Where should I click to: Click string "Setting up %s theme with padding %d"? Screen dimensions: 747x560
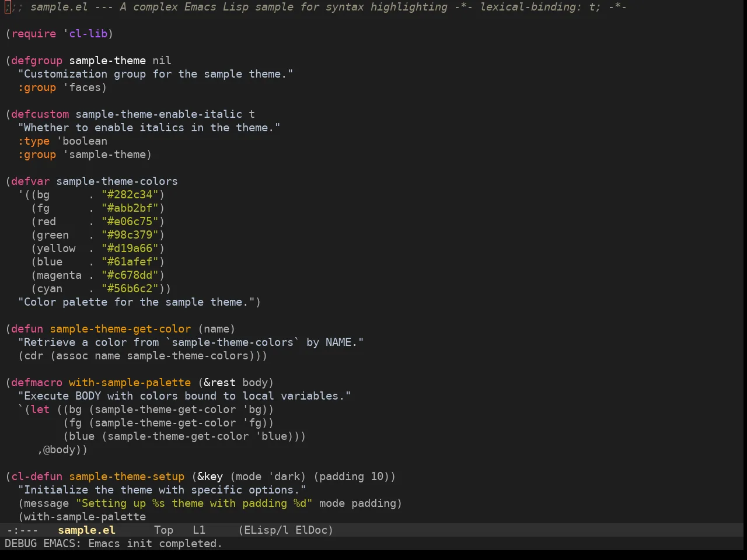pos(194,503)
